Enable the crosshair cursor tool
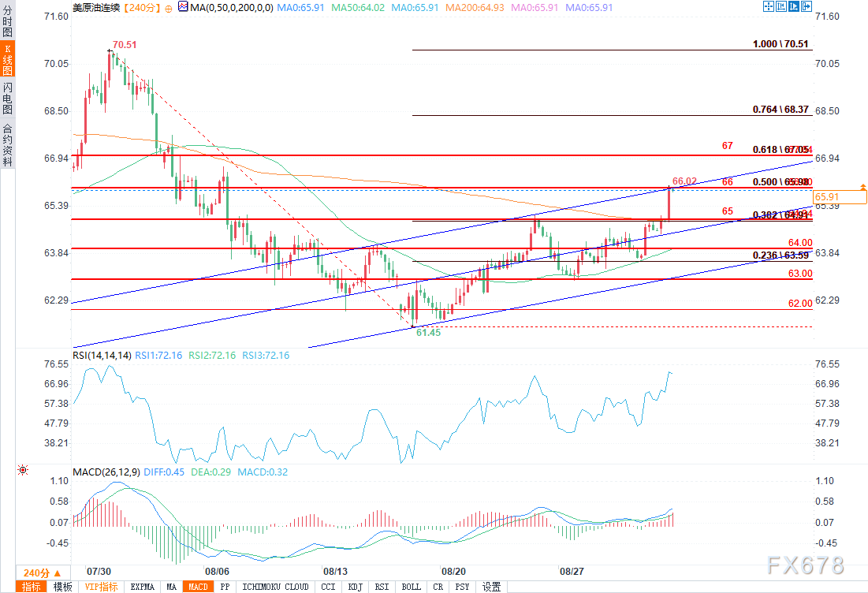Image resolution: width=868 pixels, height=593 pixels. (x=769, y=6)
